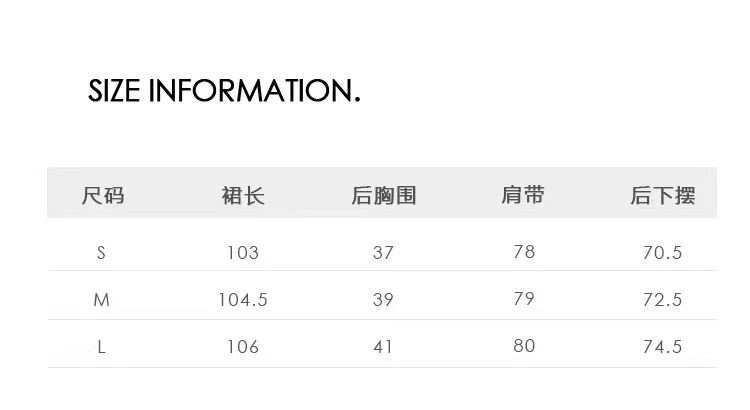Click the 39 cell in M row

pos(383,300)
